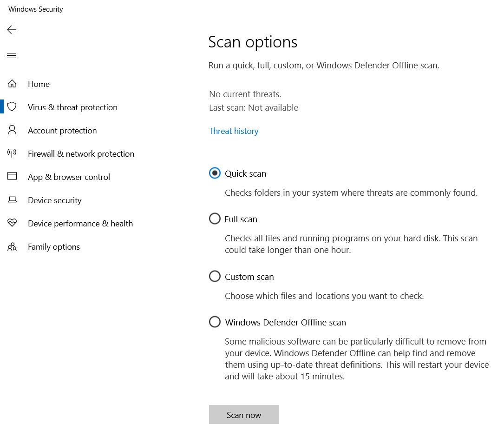Open the Threat history link
504x444 pixels.
pos(234,131)
